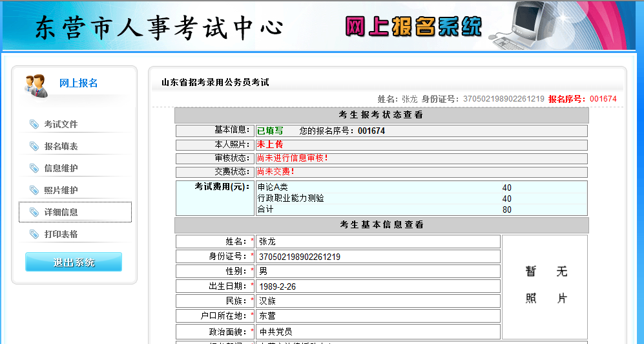644x344 pixels.
Task: Click the tag icon beside 详细信息
Action: pyautogui.click(x=34, y=212)
